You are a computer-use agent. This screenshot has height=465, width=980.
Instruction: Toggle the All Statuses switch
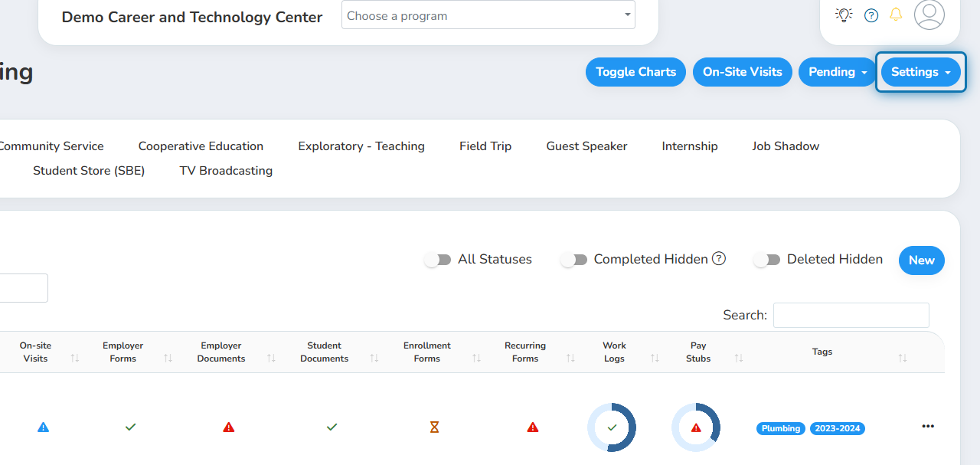coord(438,260)
